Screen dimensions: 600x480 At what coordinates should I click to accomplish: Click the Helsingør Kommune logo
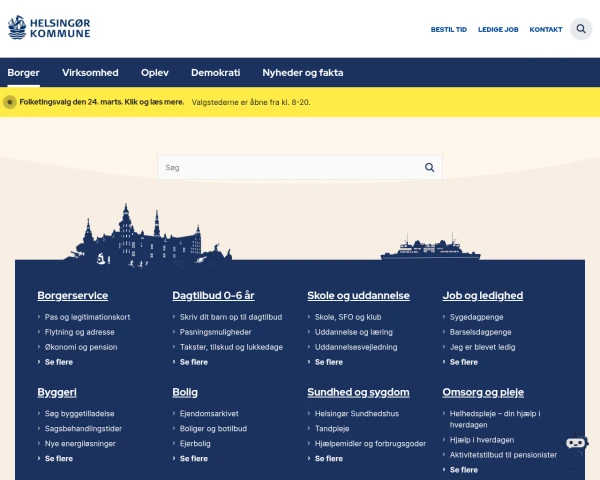coord(49,28)
